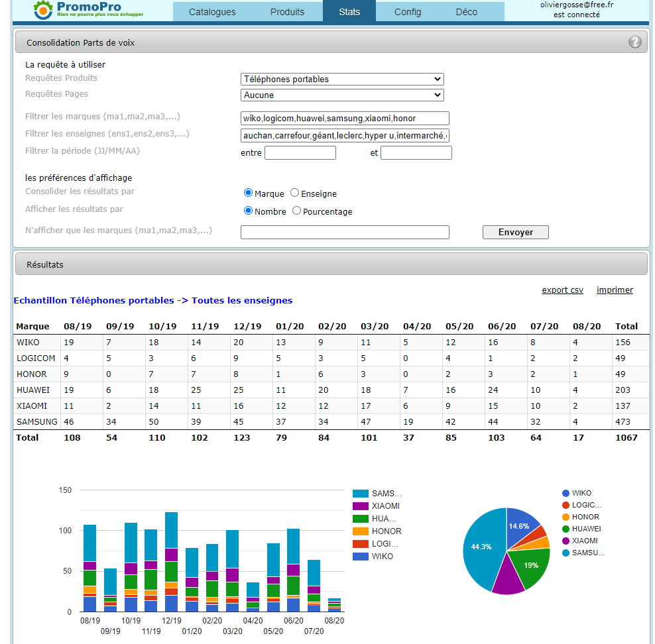
Task: Click the SAMSUNG legend swatch in bar chart
Action: click(360, 494)
